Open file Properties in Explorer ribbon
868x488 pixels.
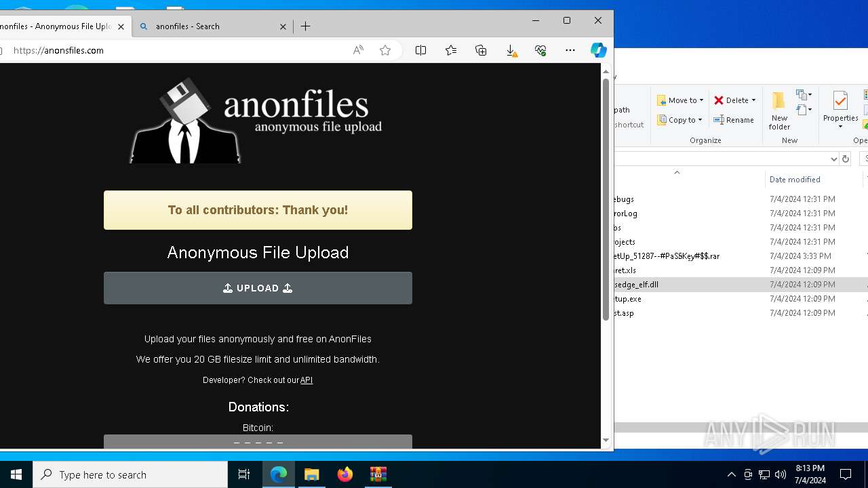(840, 106)
